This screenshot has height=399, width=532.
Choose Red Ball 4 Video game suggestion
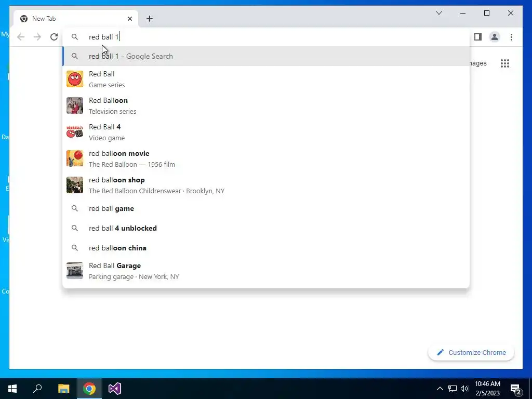tap(266, 132)
